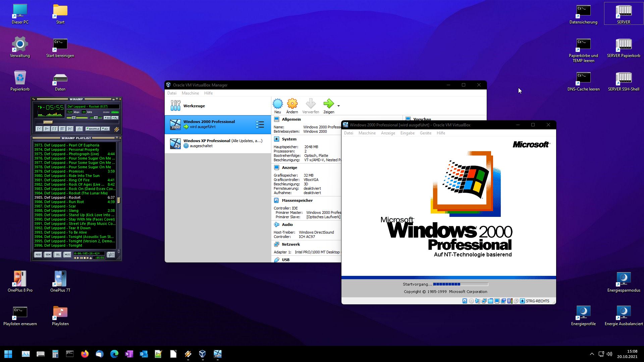This screenshot has height=362, width=644.
Task: Click the green Zeigen arrow icon
Action: point(328,104)
